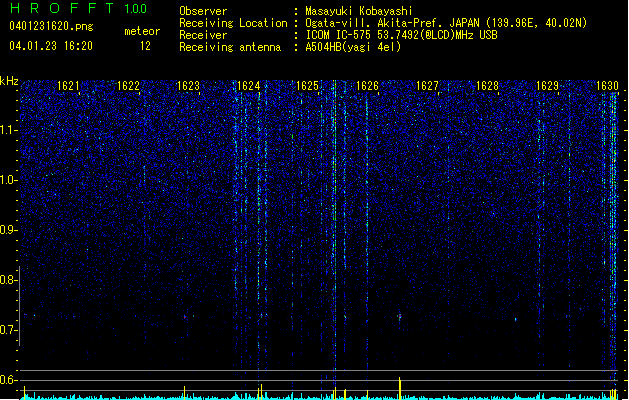Viewport: 629px width, 400px height.
Task: Click the 0.6 kHz frequency label
Action: tap(8, 380)
